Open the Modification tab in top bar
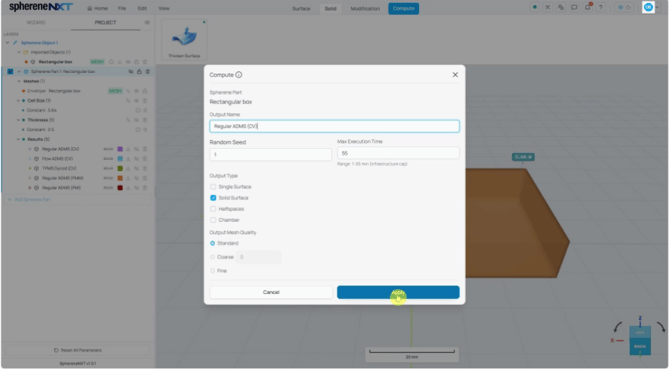The image size is (670, 369). [x=365, y=9]
